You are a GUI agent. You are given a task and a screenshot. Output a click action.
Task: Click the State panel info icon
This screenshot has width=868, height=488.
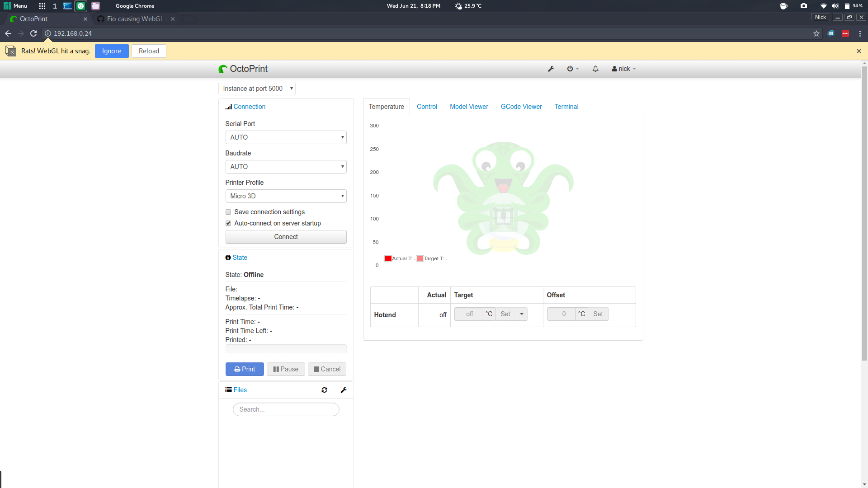pyautogui.click(x=228, y=258)
